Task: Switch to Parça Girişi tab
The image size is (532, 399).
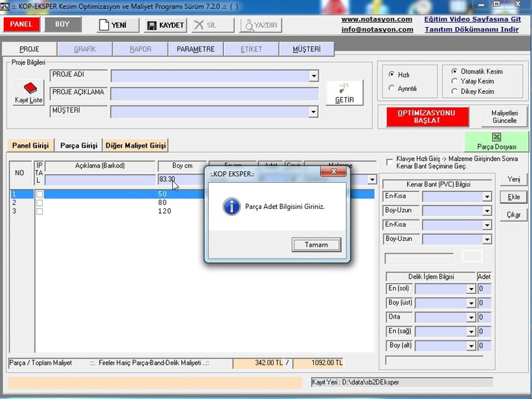Action: pos(79,146)
